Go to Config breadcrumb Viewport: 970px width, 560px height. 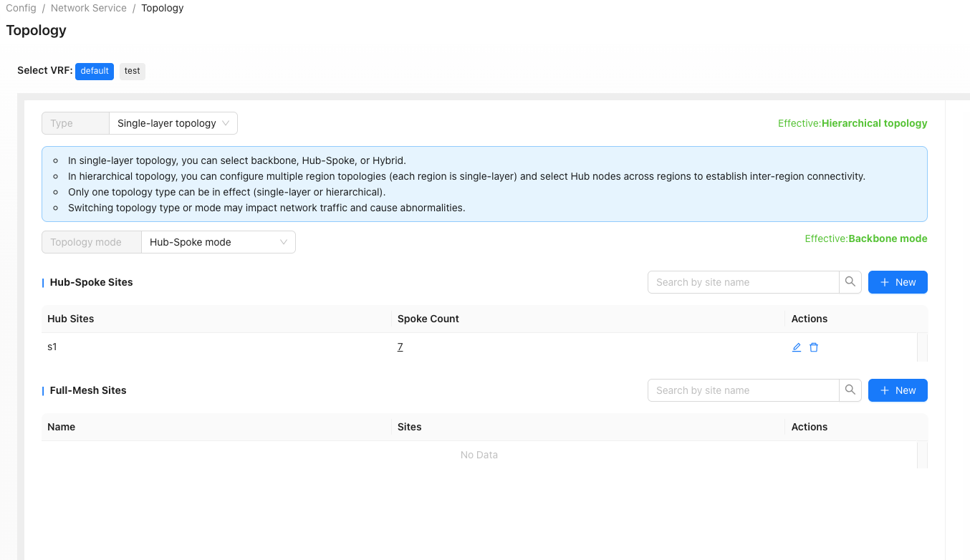[21, 8]
